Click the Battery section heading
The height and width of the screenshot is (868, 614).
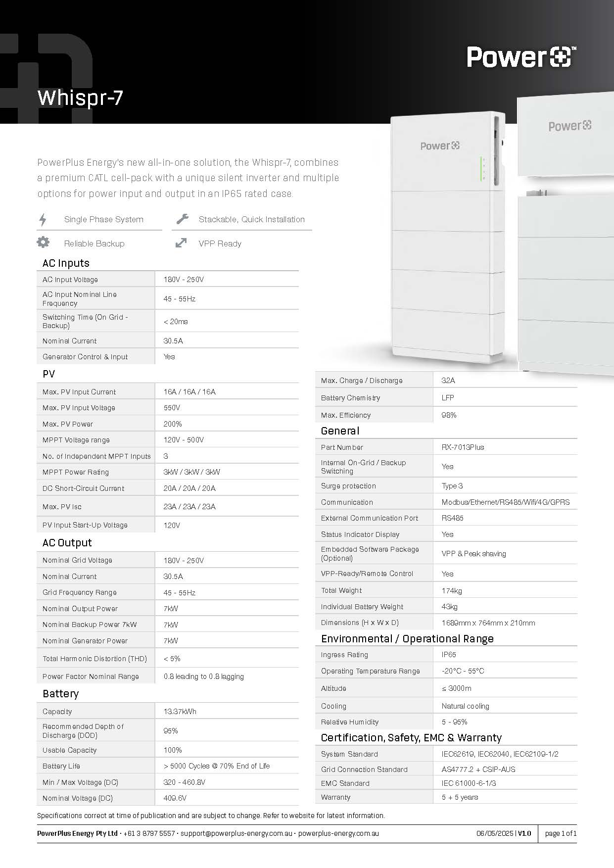pos(61,694)
